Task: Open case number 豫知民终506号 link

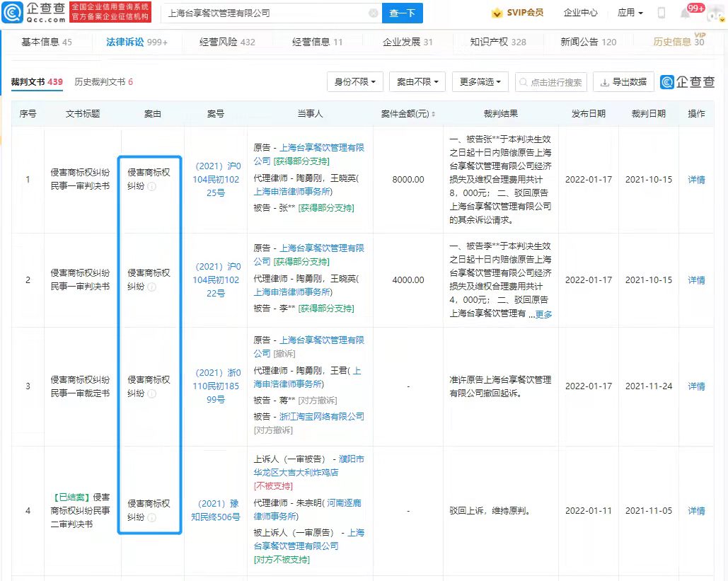Action: point(216,510)
